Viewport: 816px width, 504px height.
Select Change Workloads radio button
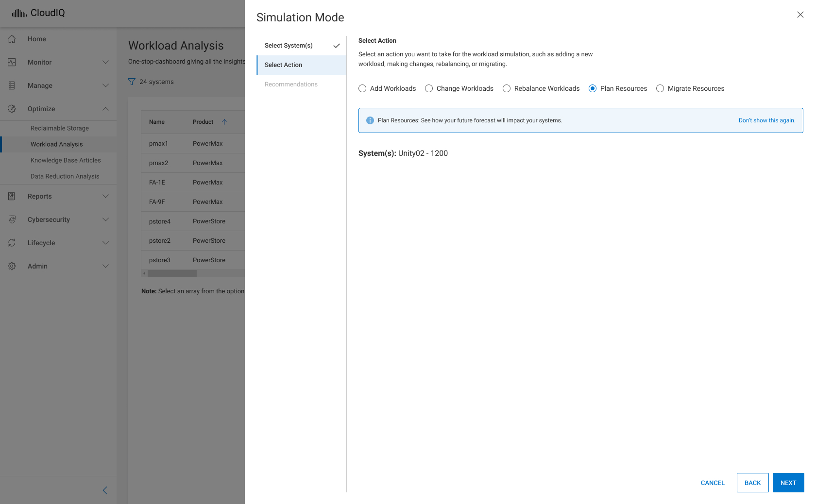[x=429, y=88]
